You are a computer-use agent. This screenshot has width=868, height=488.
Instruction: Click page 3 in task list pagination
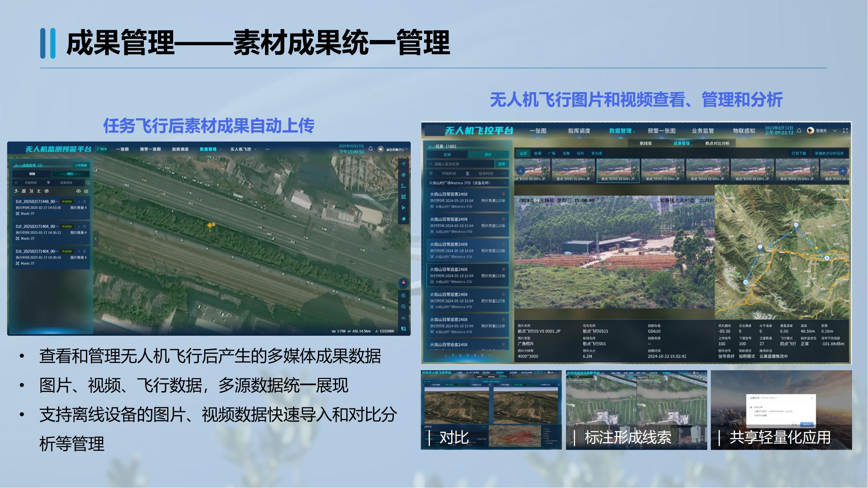[467, 355]
